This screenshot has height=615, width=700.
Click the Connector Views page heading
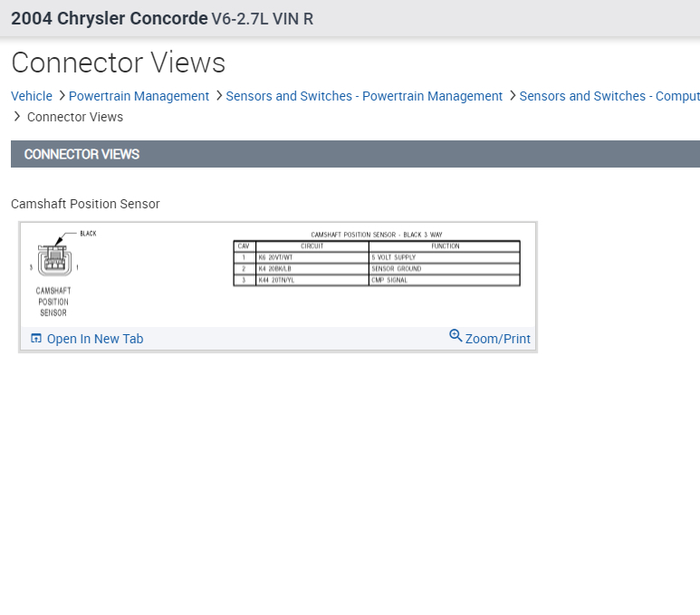pyautogui.click(x=119, y=62)
